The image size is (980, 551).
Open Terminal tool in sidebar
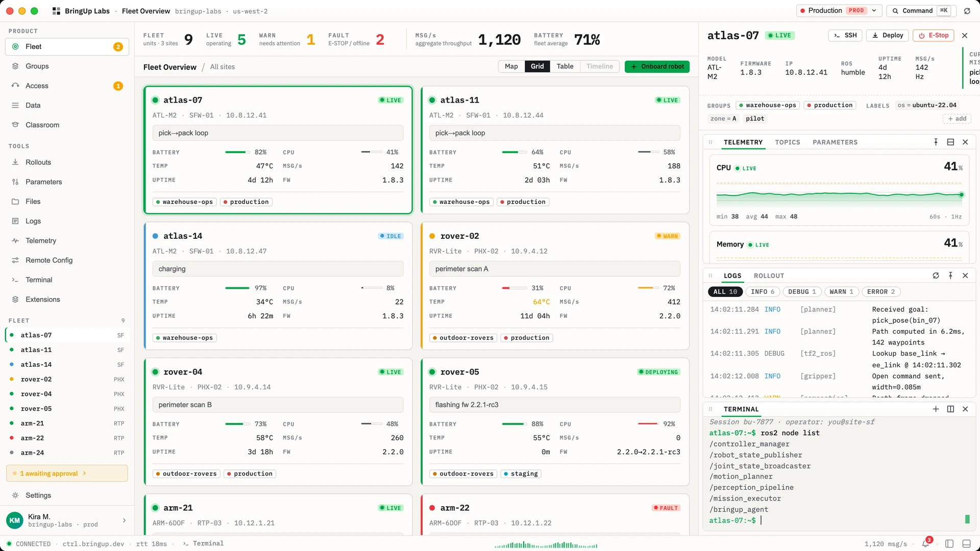coord(67,280)
